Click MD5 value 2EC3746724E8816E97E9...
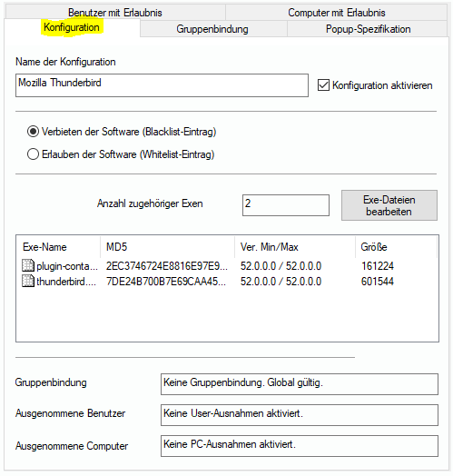The image size is (453, 476). coord(166,266)
